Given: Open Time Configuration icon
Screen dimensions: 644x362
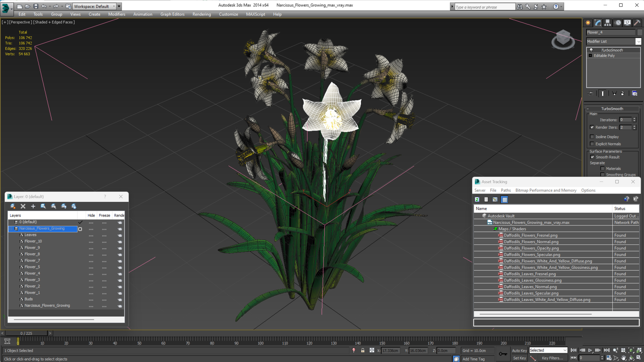Looking at the screenshot, I should [609, 358].
